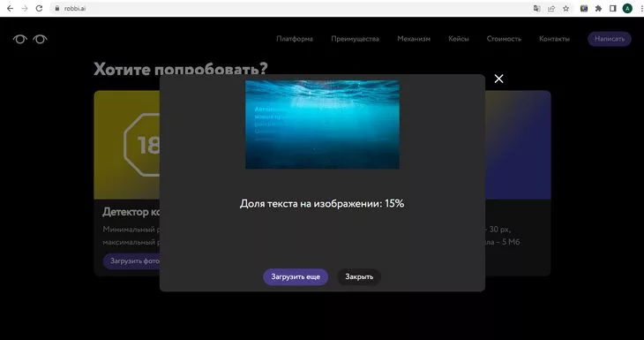
Task: Click the 'Доля текста на изображении: 15%' result
Action: [x=322, y=203]
